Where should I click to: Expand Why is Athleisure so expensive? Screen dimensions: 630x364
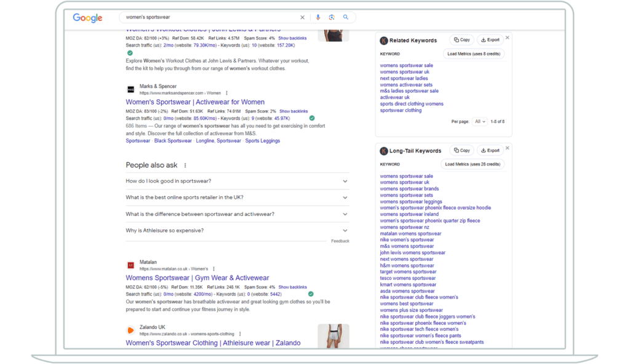coord(237,231)
